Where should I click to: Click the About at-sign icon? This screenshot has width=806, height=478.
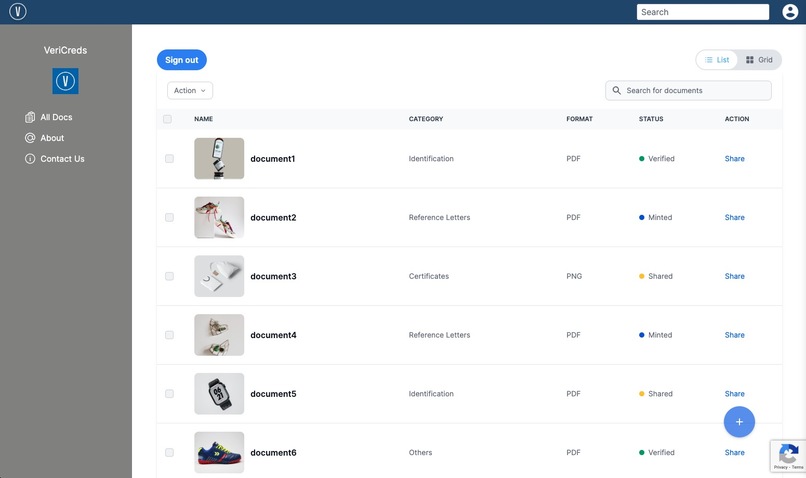(x=30, y=138)
